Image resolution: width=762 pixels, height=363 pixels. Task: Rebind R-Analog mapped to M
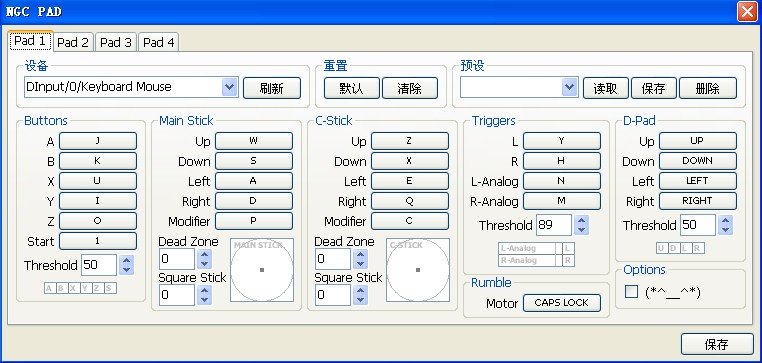tap(562, 201)
